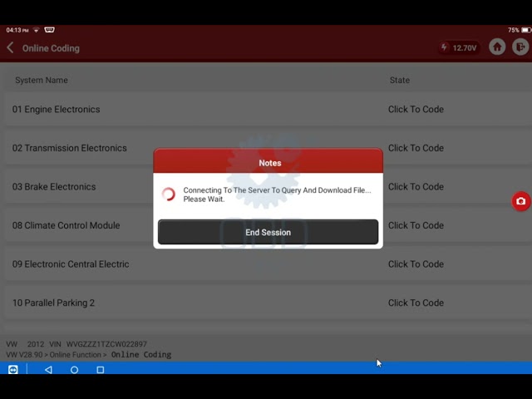Go back using the header arrow
Screen dimensions: 532x399
[x=11, y=48]
